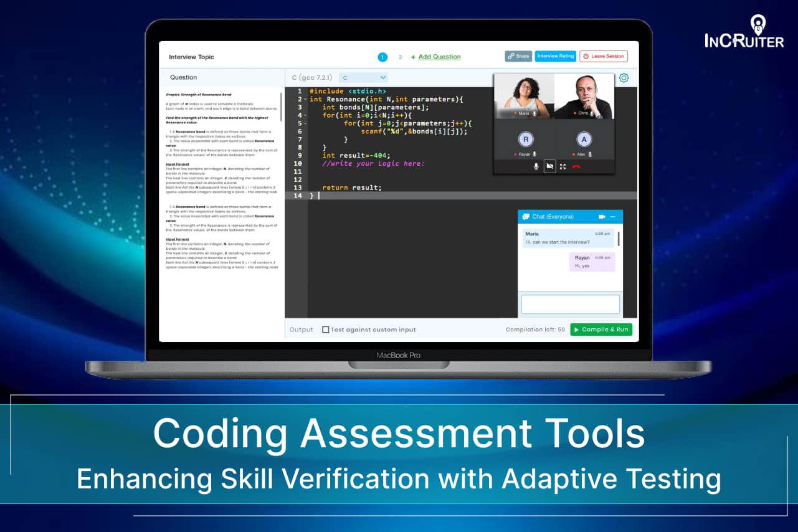798x532 pixels.
Task: Enable Test against custom input checkbox
Action: (x=325, y=330)
